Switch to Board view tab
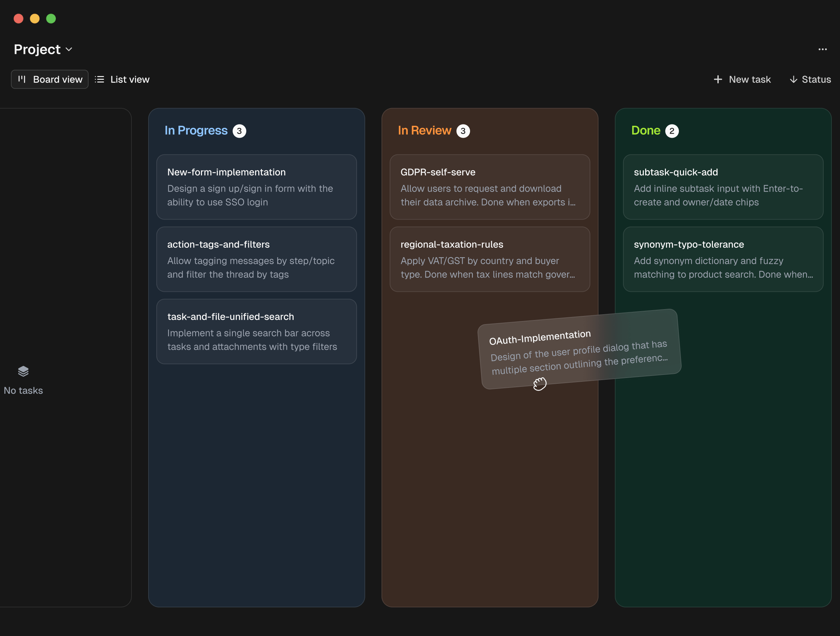Screen dimensions: 840x636 (x=50, y=79)
